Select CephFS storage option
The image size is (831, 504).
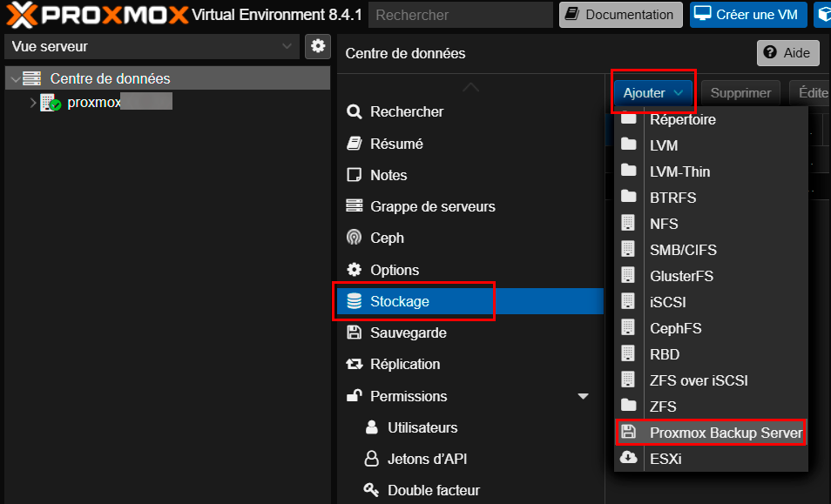[711, 328]
